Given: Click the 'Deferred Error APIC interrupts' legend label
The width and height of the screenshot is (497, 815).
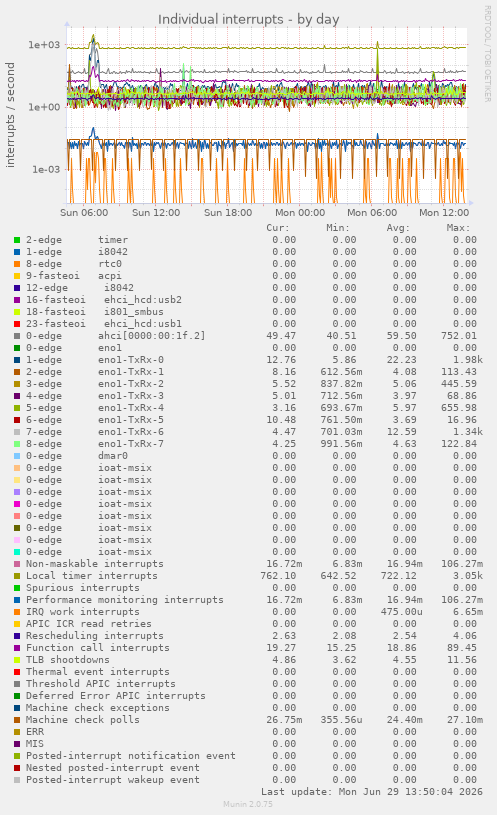Looking at the screenshot, I should (x=115, y=696).
